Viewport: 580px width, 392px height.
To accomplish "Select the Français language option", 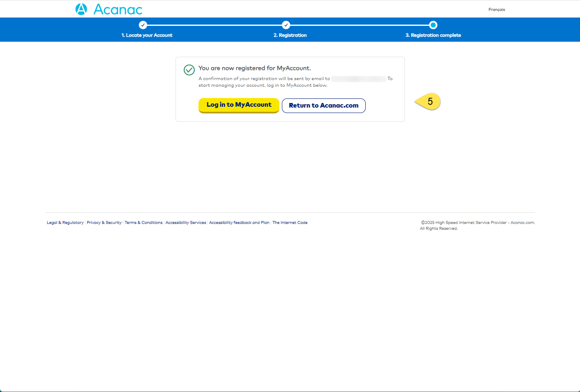I will (497, 9).
